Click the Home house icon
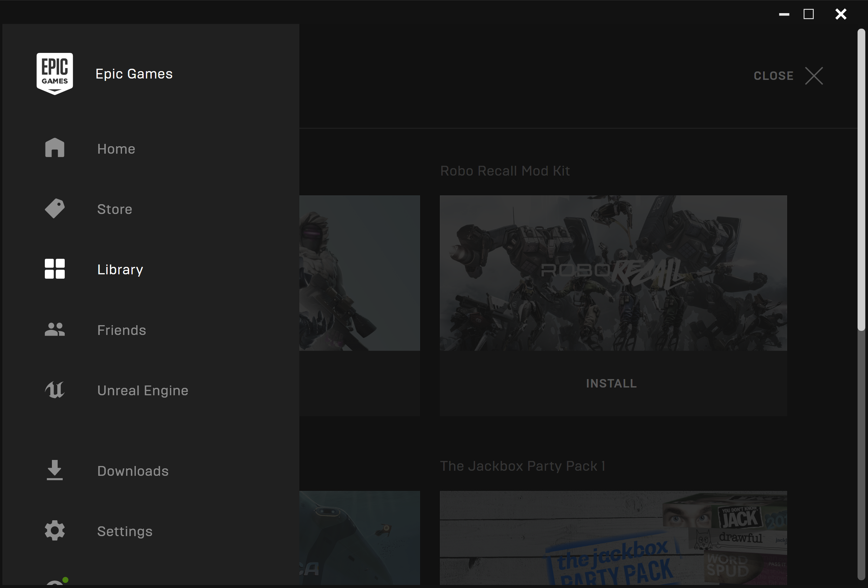The height and width of the screenshot is (588, 868). click(x=55, y=148)
